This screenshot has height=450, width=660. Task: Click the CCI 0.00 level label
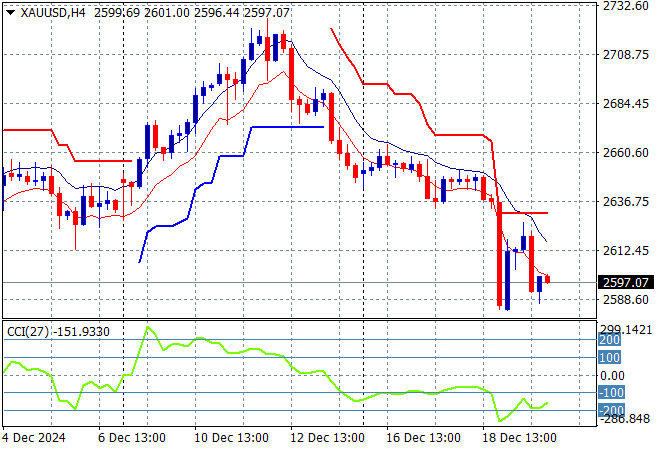612,375
